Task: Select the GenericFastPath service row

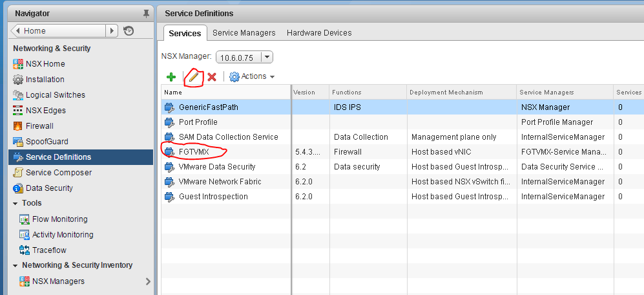Action: [402, 107]
